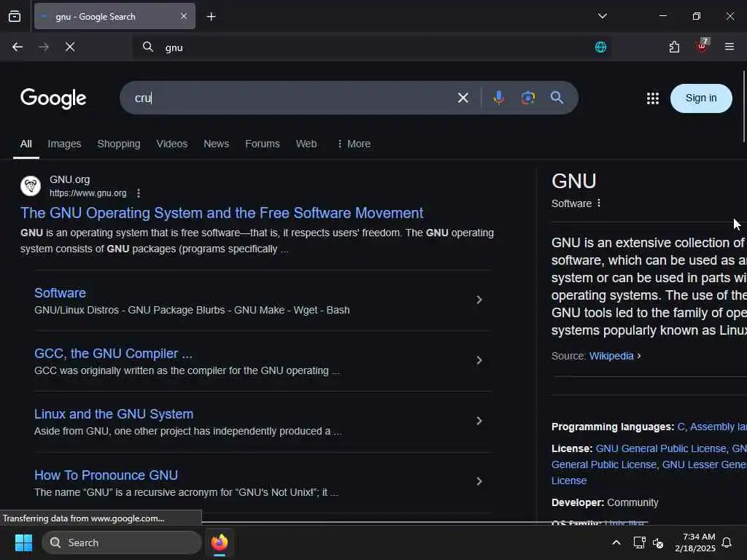Show hidden system tray icons
Viewport: 747px width, 560px height.
click(x=616, y=542)
